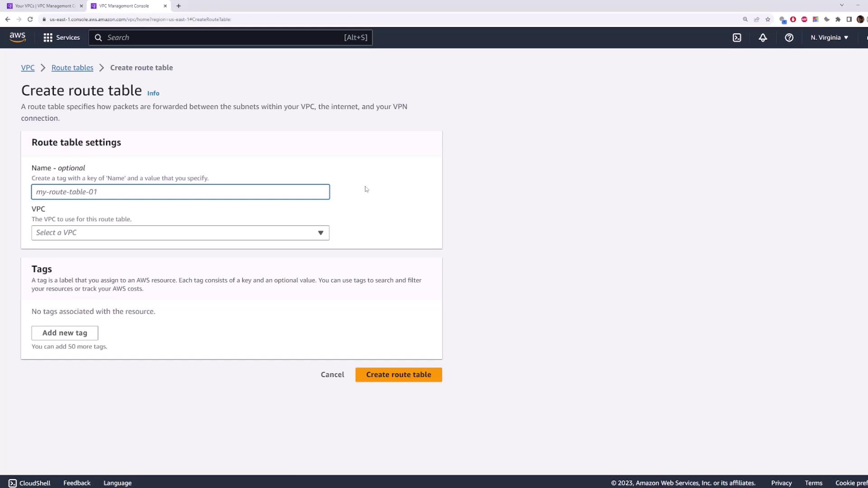Open CloudShell from the top navigation bar
The width and height of the screenshot is (868, 488).
pos(737,38)
